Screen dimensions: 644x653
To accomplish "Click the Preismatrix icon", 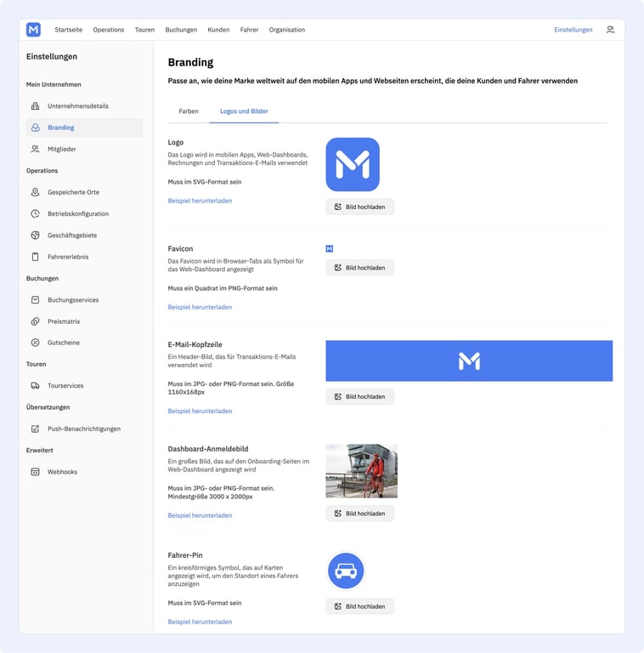I will click(x=36, y=321).
